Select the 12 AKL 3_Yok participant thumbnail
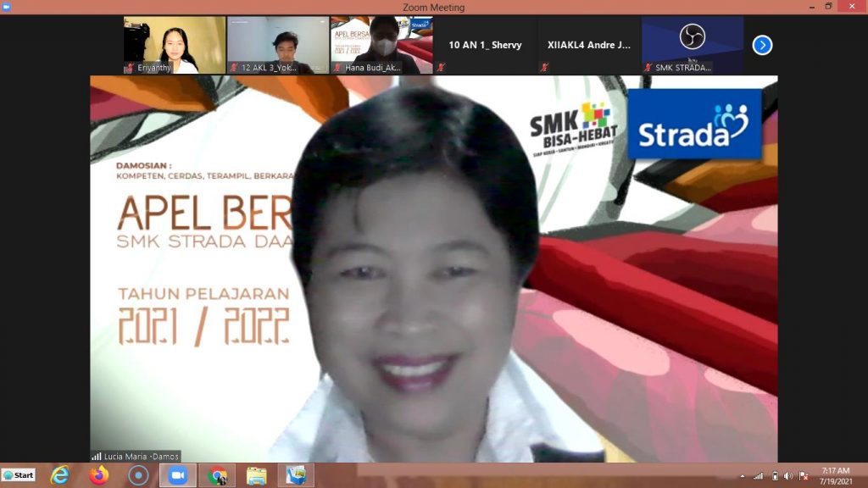The image size is (868, 488). tap(278, 45)
